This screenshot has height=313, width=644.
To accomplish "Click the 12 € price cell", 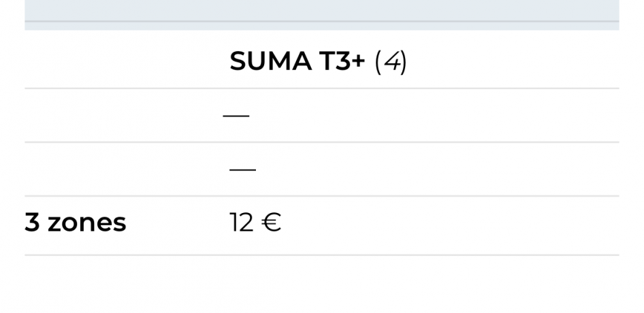I will (x=255, y=223).
